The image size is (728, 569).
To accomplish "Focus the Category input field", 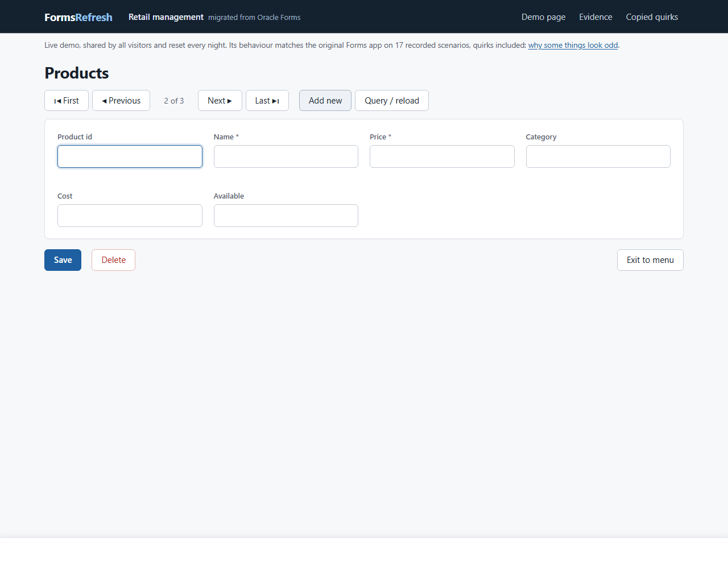I will point(598,156).
